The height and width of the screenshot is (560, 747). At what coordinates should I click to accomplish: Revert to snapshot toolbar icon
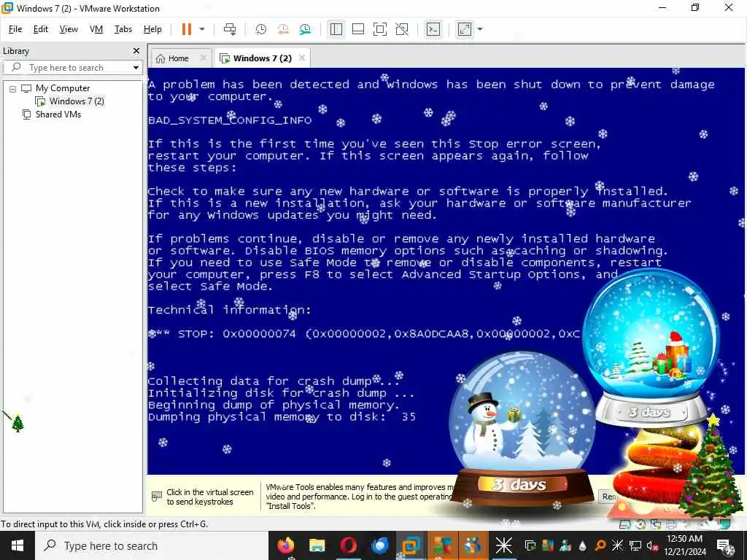click(283, 29)
